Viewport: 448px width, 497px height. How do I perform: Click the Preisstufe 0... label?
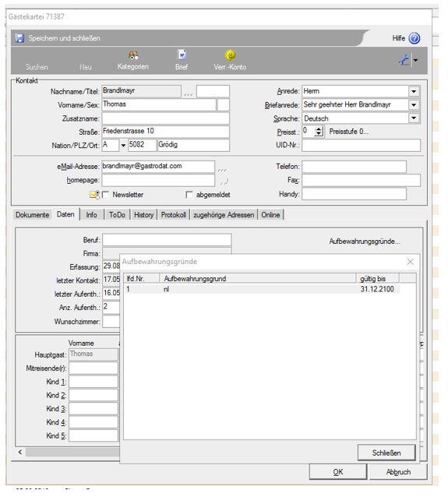(349, 132)
